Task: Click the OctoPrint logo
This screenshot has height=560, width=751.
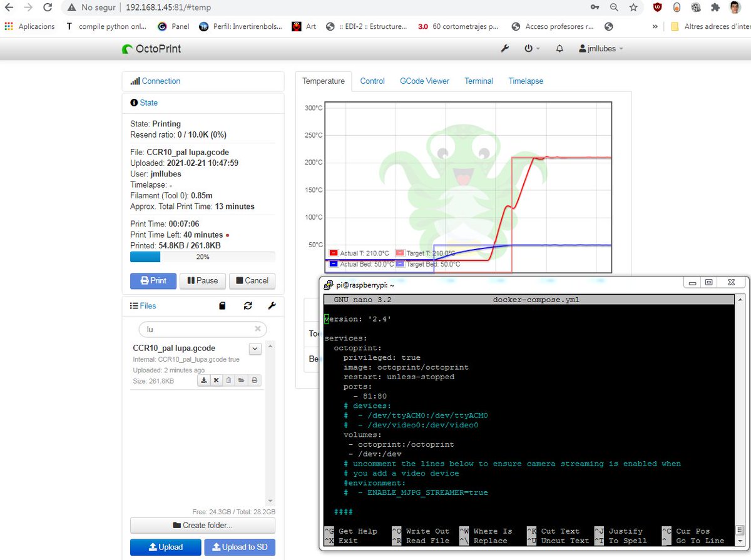Action: click(x=151, y=48)
